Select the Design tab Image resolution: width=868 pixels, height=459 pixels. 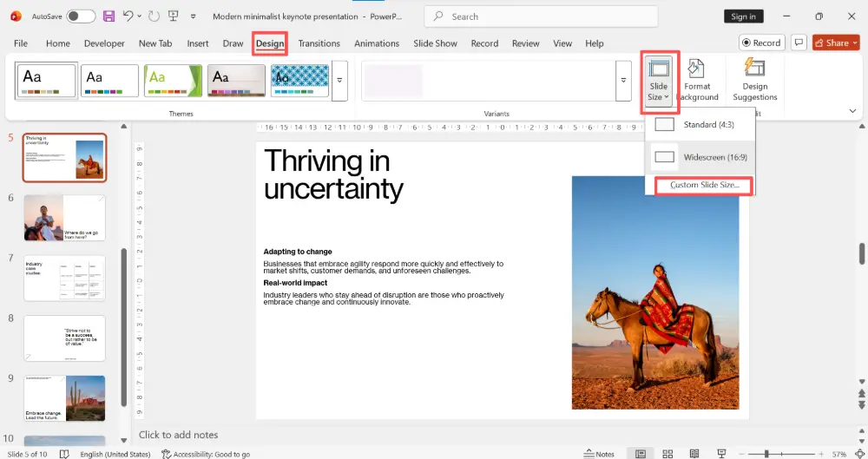pyautogui.click(x=270, y=43)
